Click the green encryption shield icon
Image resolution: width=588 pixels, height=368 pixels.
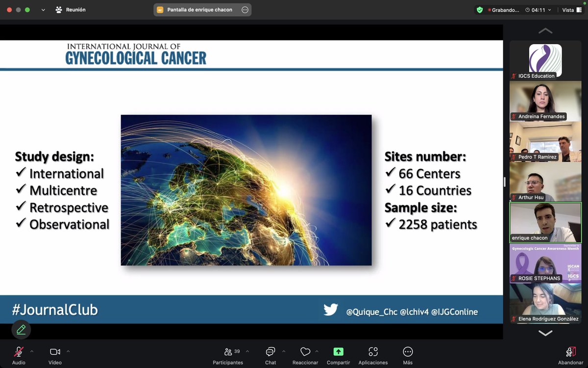[x=480, y=10]
